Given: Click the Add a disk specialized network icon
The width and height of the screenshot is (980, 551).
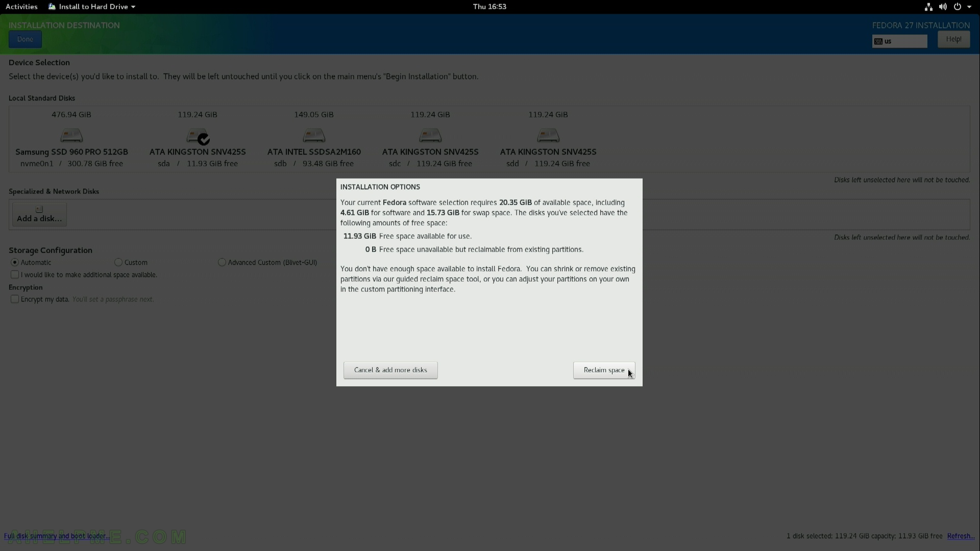Looking at the screenshot, I should click(x=39, y=213).
